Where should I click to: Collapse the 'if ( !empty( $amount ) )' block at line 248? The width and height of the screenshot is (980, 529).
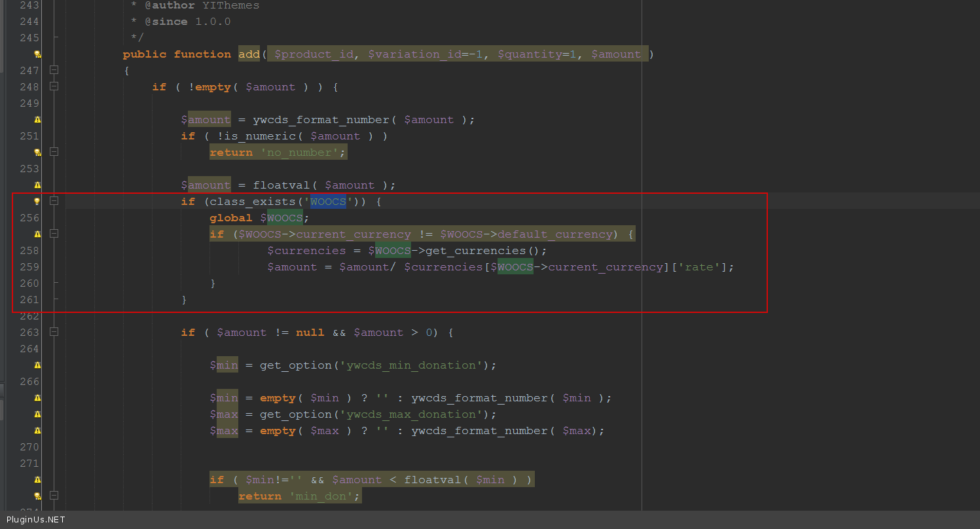click(x=54, y=86)
